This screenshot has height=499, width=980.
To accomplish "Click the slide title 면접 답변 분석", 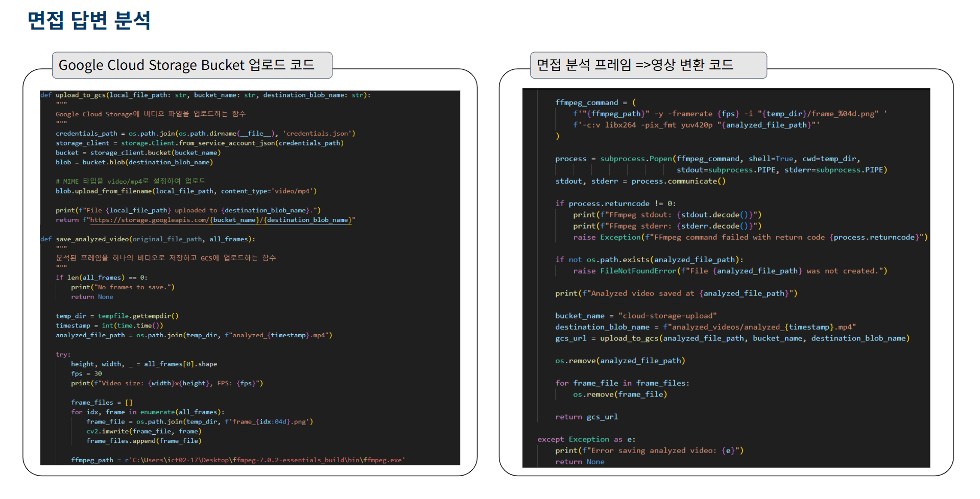I will click(89, 20).
